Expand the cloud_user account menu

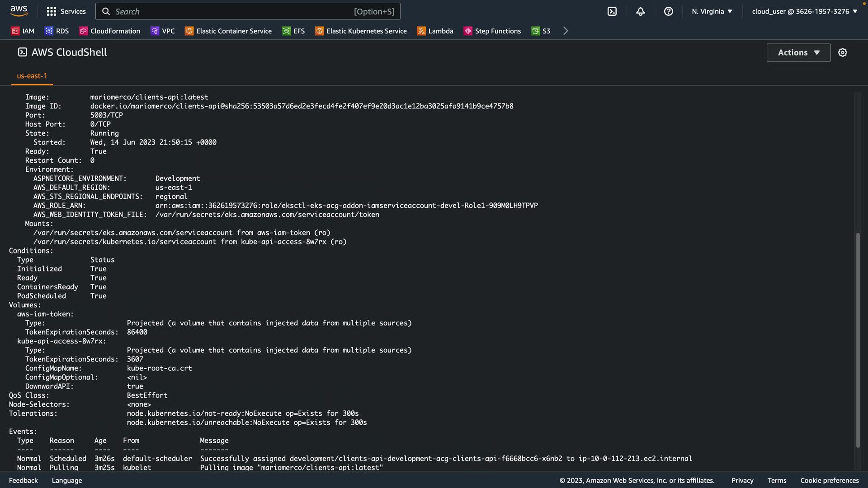click(804, 11)
